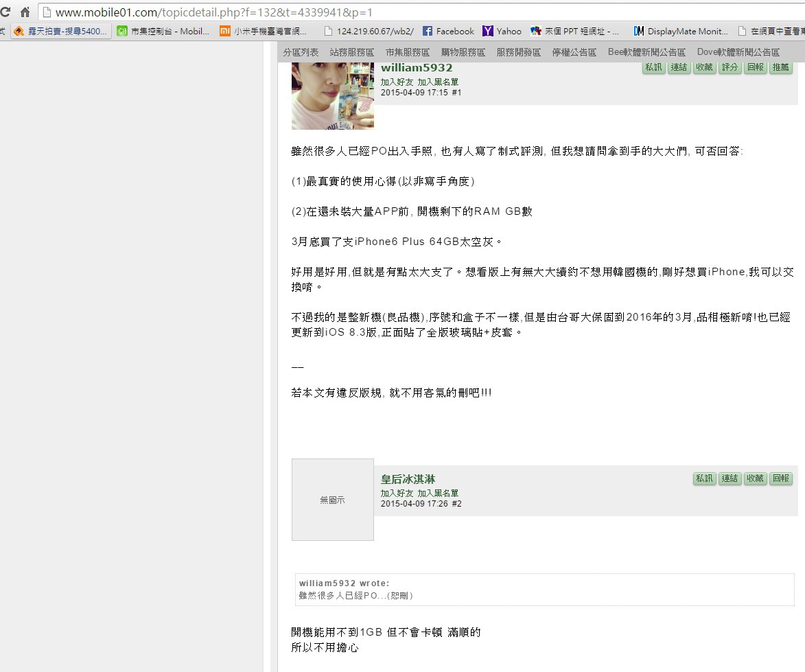Click the page icon in address bar
805x672 pixels.
(x=46, y=12)
